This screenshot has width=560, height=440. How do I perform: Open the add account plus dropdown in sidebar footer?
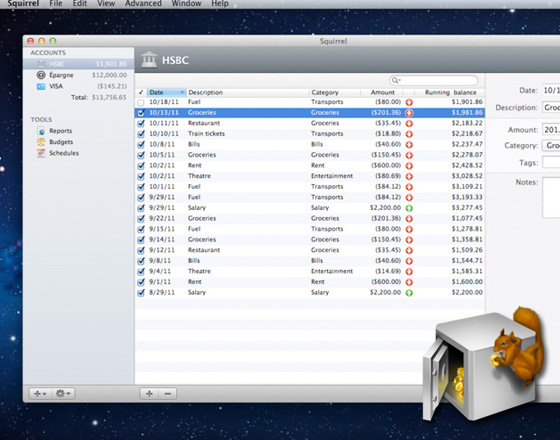[x=40, y=394]
